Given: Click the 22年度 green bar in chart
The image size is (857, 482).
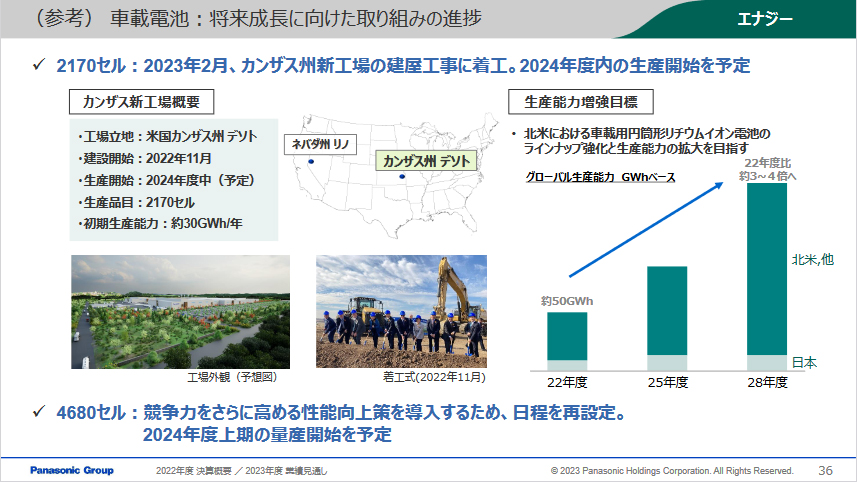Looking at the screenshot, I should pyautogui.click(x=567, y=336).
